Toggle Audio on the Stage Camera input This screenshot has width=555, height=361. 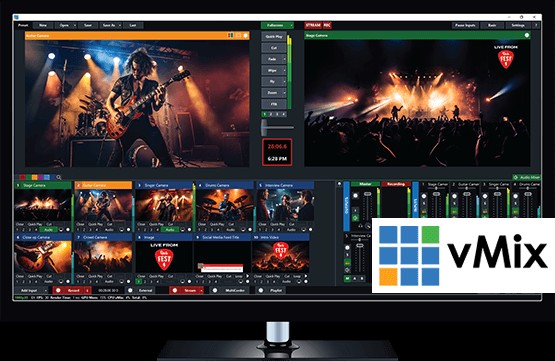coord(49,230)
